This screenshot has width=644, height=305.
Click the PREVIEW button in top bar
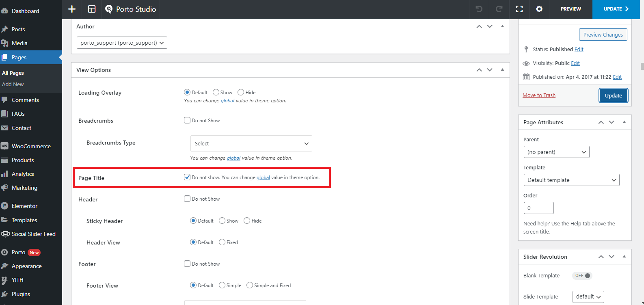coord(571,9)
